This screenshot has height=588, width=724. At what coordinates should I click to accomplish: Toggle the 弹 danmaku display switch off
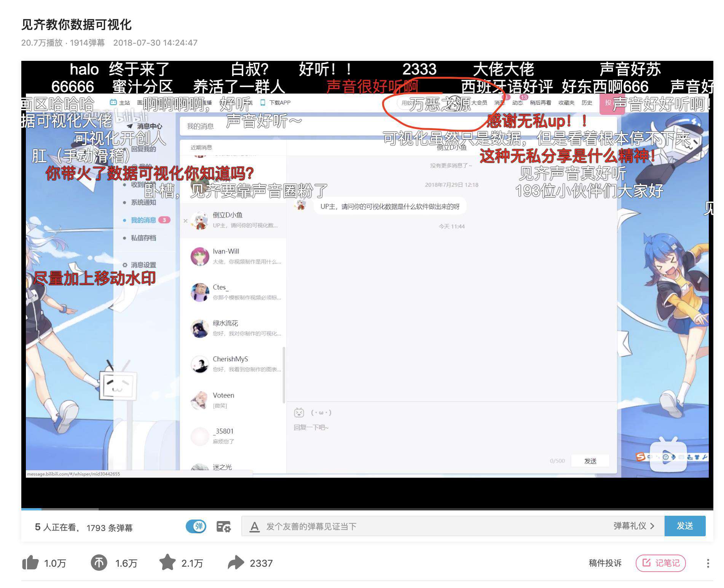point(196,526)
